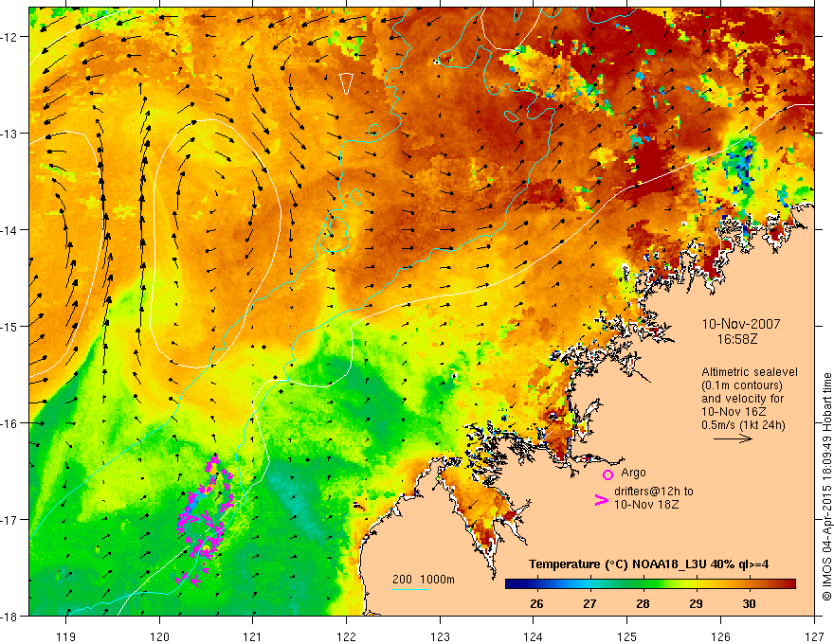
Task: Click the 122 longitude axis label
Action: (346, 636)
